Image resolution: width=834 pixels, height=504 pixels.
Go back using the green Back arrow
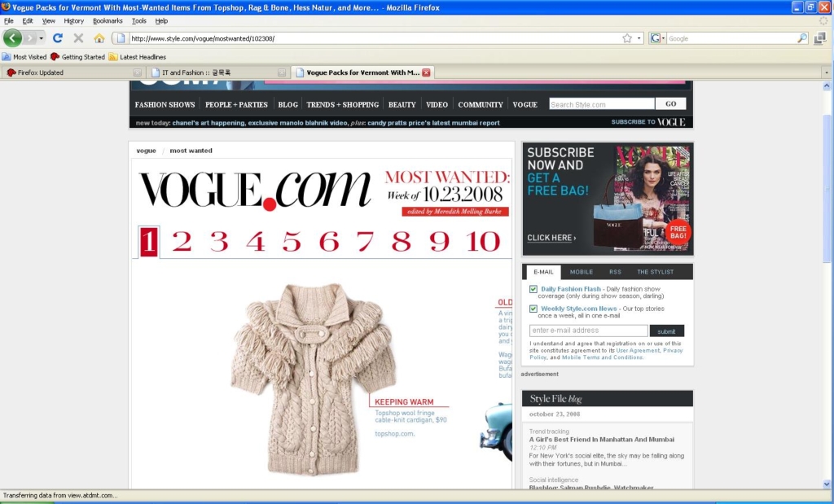12,38
